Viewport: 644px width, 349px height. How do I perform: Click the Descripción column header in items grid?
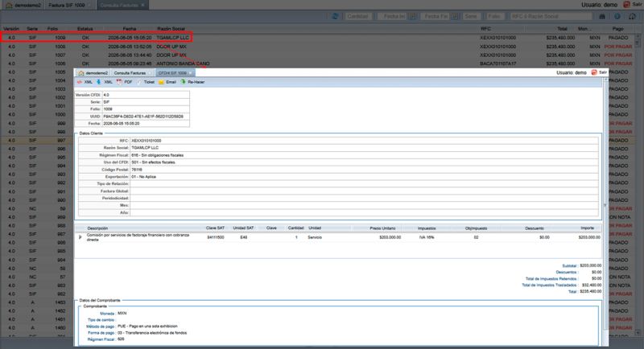click(x=97, y=228)
